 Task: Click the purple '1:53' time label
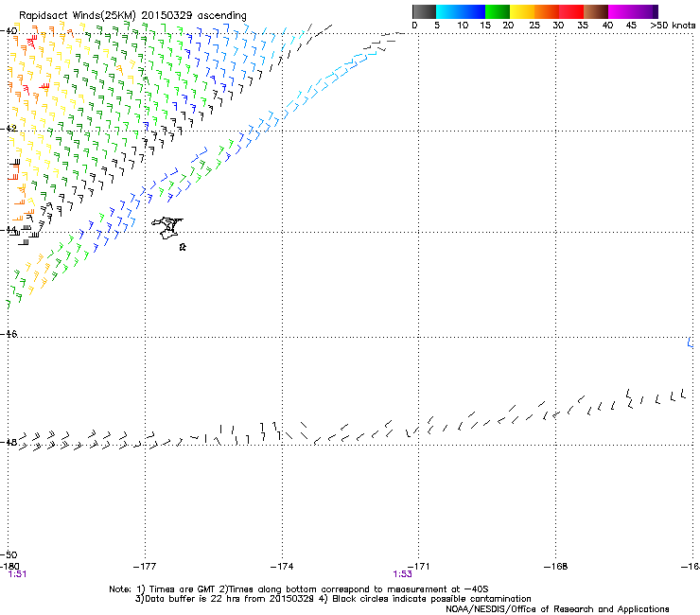point(402,574)
